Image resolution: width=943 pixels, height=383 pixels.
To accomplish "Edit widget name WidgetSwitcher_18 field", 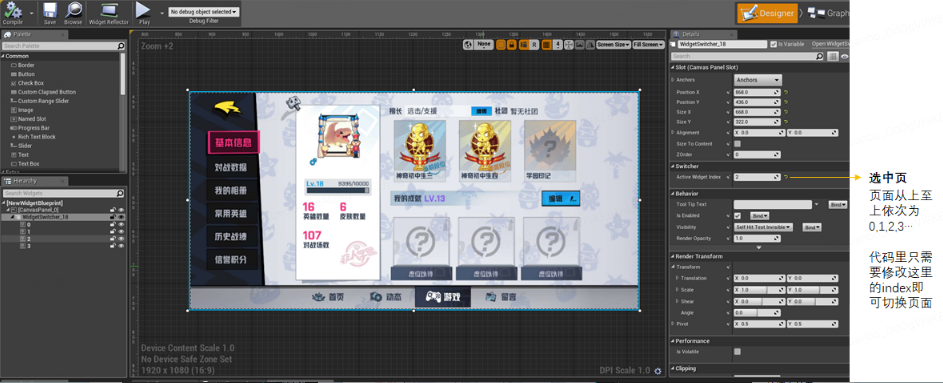I will point(722,44).
